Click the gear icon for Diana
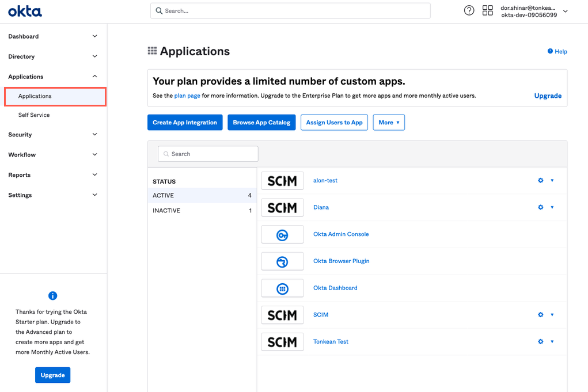The image size is (588, 392). click(540, 207)
